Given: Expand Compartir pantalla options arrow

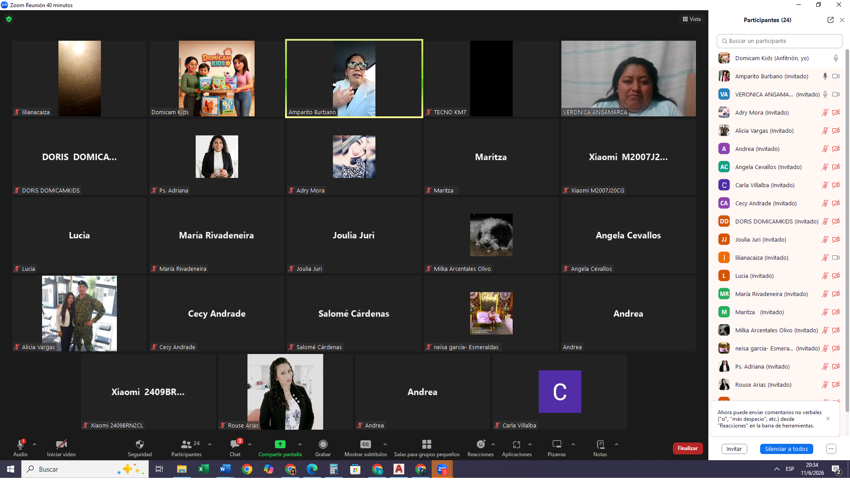Looking at the screenshot, I should click(300, 444).
